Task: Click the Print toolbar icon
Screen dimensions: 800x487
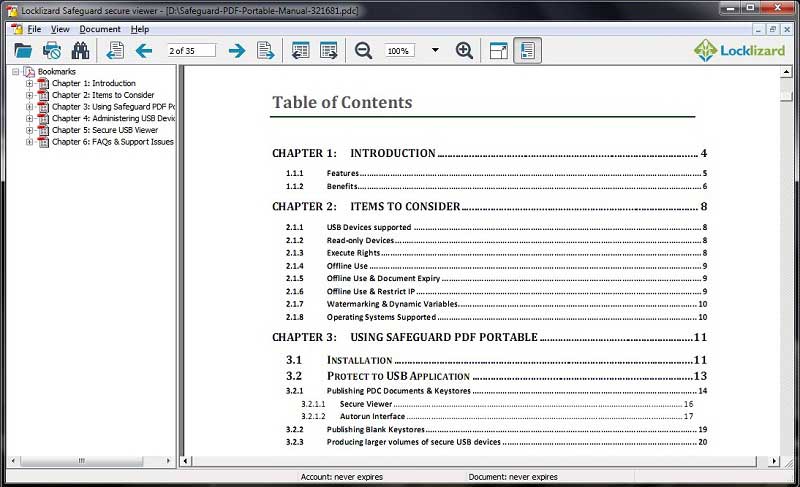Action: pyautogui.click(x=52, y=50)
